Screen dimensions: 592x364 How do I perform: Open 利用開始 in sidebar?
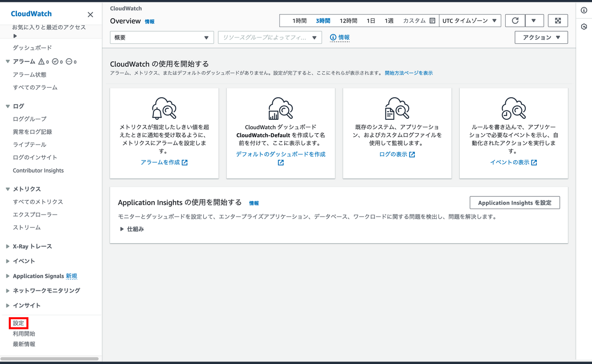[x=24, y=334]
